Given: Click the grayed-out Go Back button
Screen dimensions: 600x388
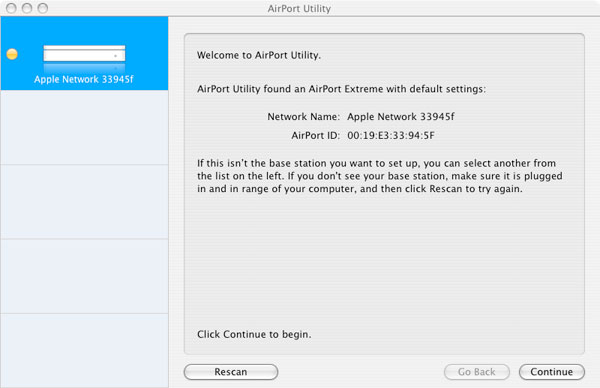Looking at the screenshot, I should click(x=476, y=372).
